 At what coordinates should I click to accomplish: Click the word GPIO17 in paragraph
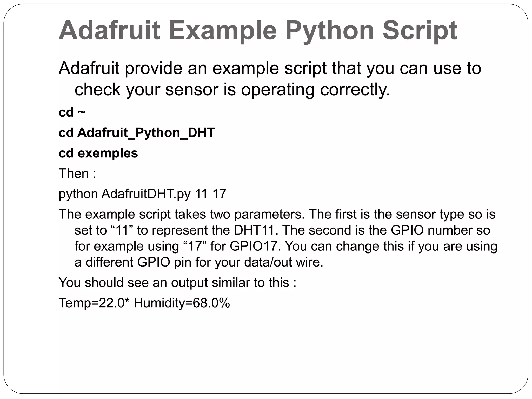(x=255, y=246)
